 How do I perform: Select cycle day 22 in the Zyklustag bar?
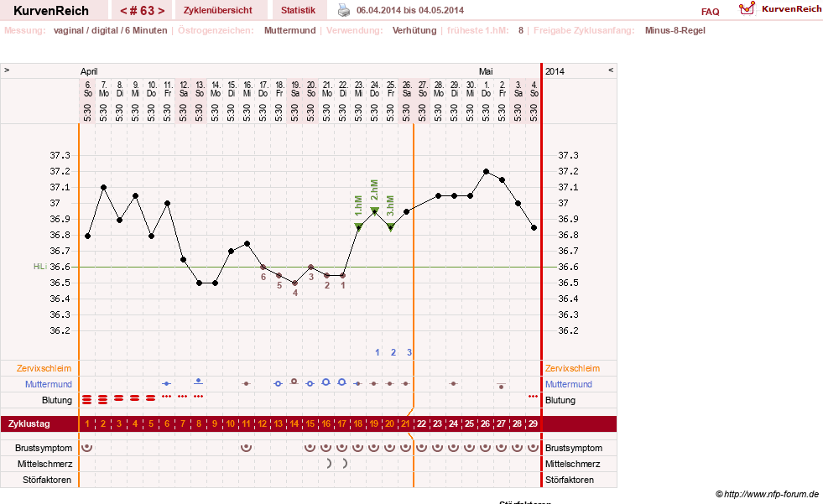pyautogui.click(x=421, y=423)
